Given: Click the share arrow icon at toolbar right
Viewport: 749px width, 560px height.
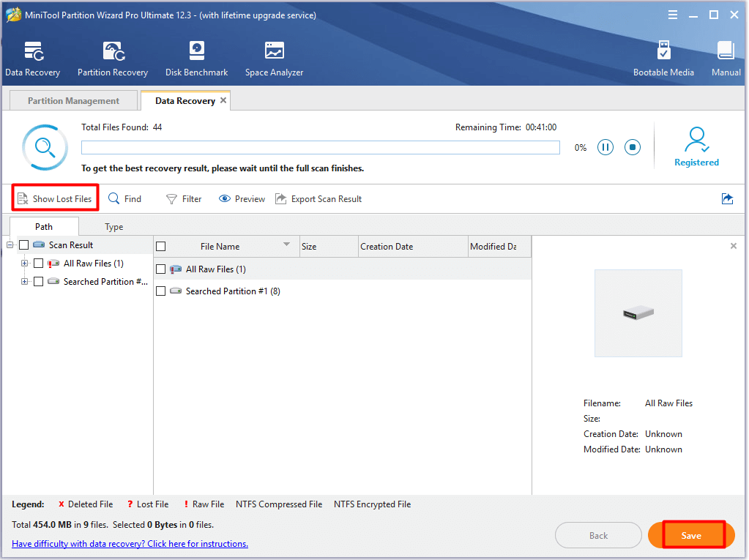Looking at the screenshot, I should 727,198.
